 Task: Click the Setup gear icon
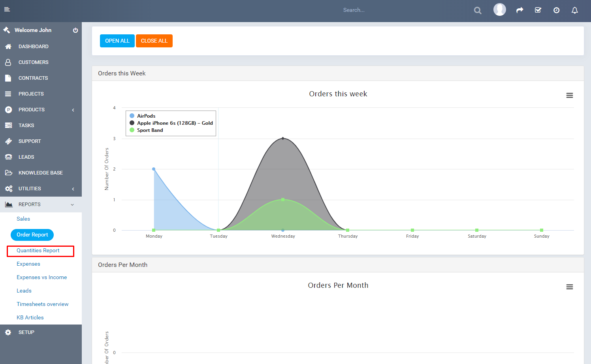click(8, 332)
